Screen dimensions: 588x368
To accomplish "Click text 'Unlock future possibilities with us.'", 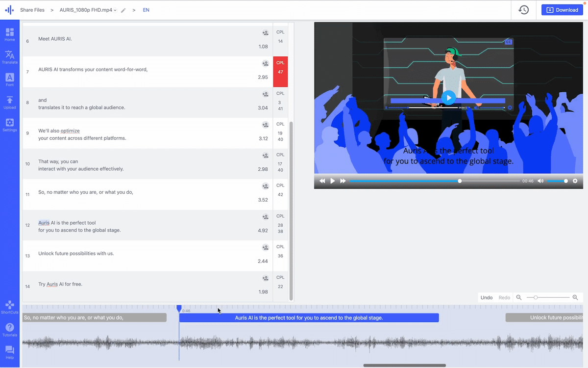I will (x=76, y=253).
